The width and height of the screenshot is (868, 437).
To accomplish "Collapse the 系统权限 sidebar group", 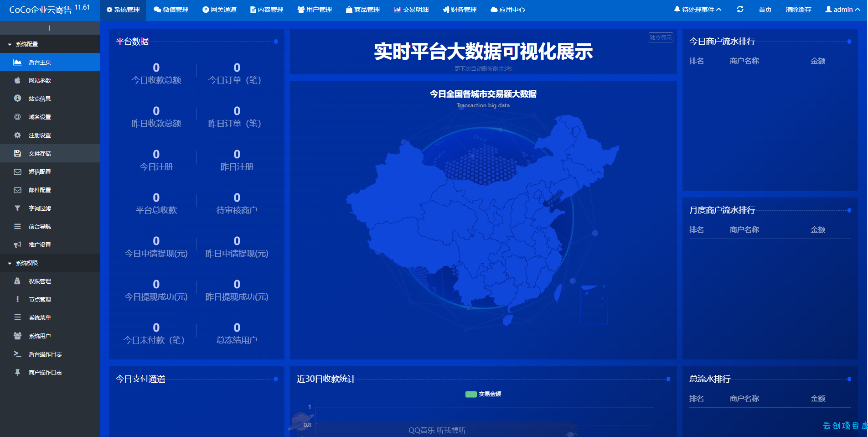I will pos(50,263).
